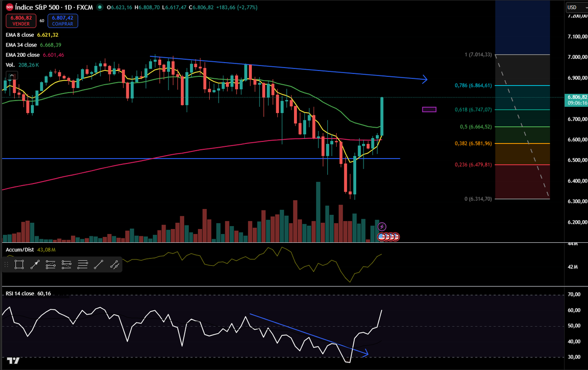The width and height of the screenshot is (588, 370).
Task: Select the Regression Trend tool
Action: [x=51, y=264]
